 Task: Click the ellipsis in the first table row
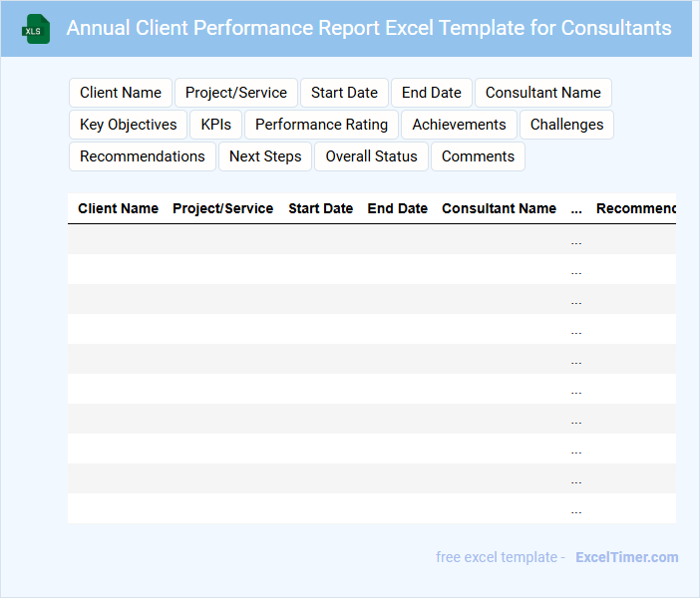576,240
